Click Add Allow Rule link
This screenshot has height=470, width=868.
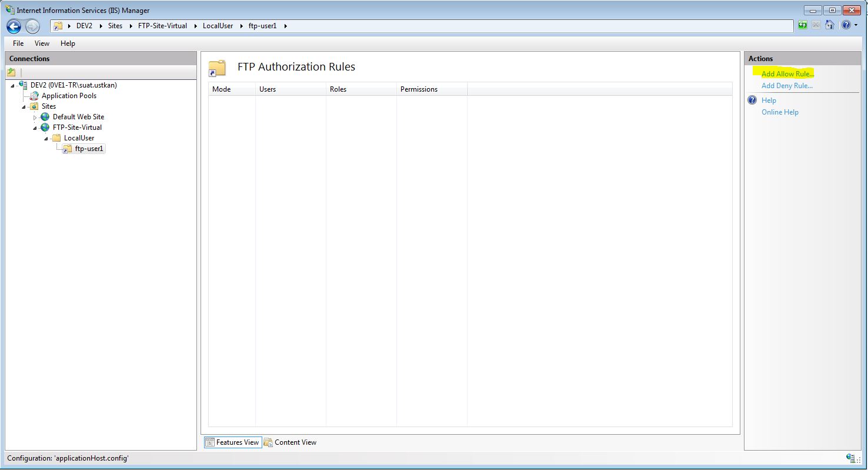point(787,74)
